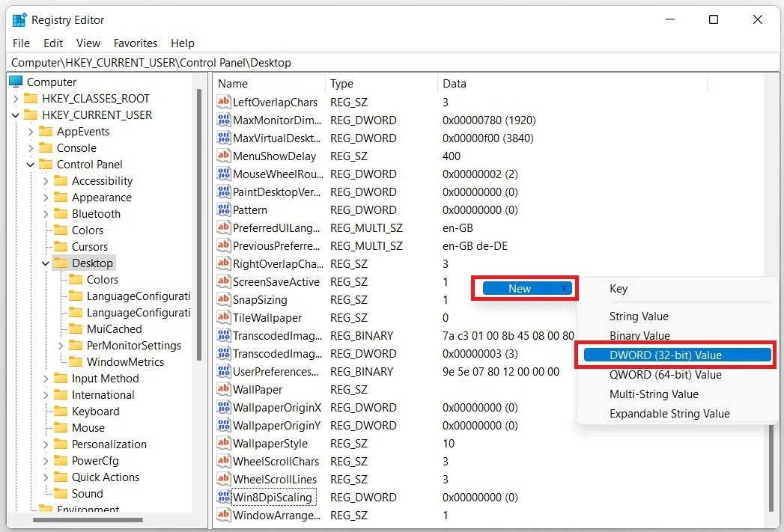Click the WallpaperStyle value icon
Viewport: 784px width, 532px height.
pyautogui.click(x=223, y=443)
